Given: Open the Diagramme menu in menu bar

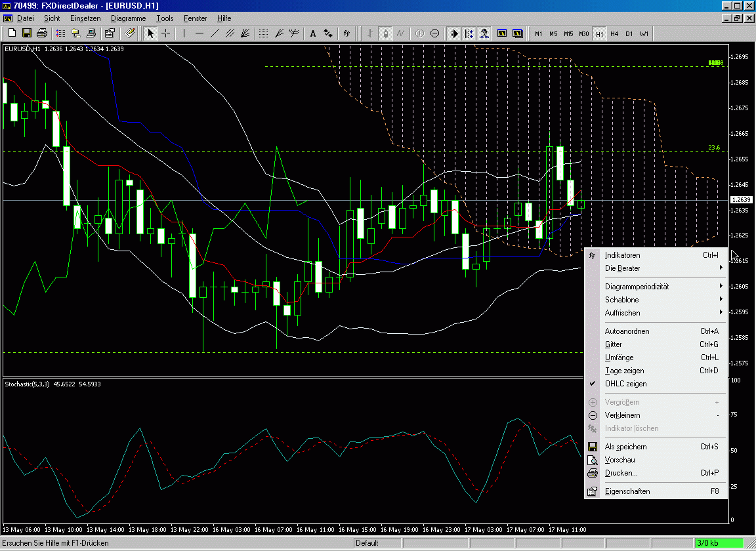Looking at the screenshot, I should (x=128, y=18).
